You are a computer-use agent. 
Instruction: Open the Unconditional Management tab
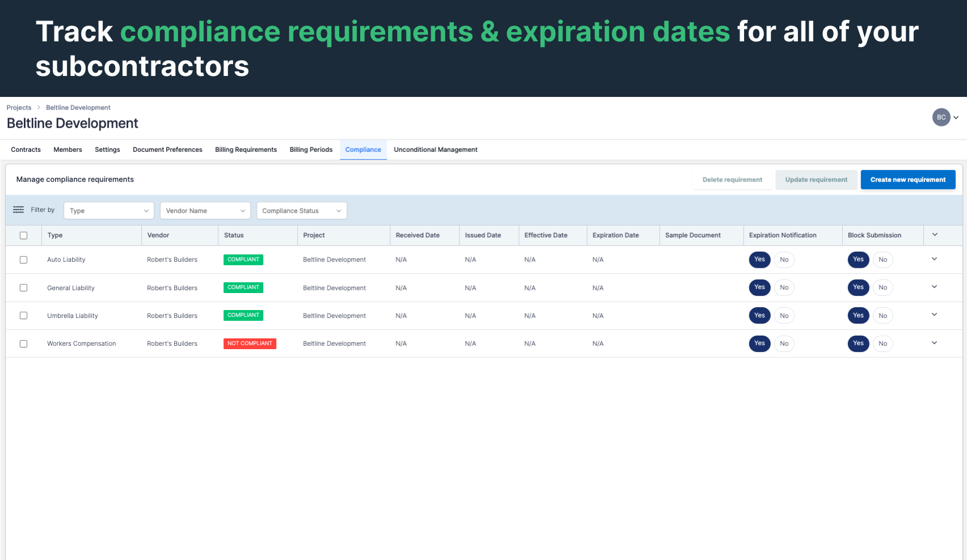pyautogui.click(x=436, y=150)
